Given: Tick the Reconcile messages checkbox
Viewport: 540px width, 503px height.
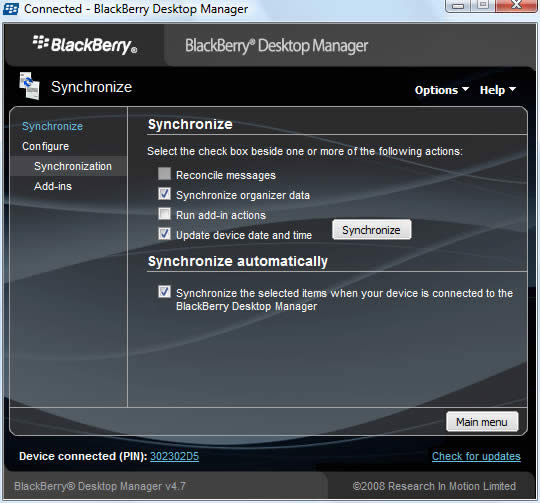Looking at the screenshot, I should click(x=164, y=174).
